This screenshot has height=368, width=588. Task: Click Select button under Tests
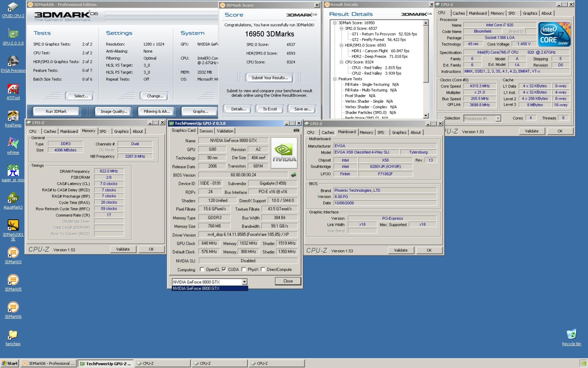click(x=81, y=96)
